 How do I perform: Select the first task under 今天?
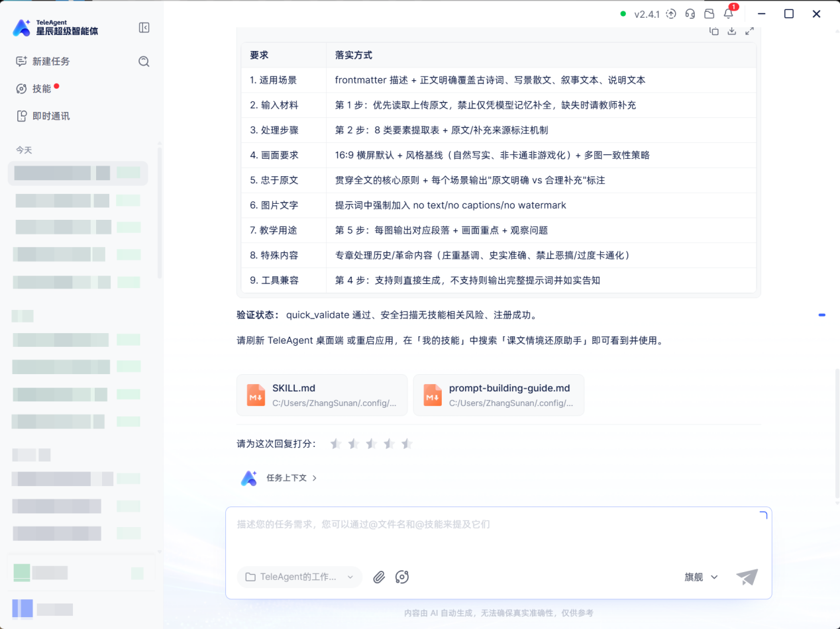(78, 173)
